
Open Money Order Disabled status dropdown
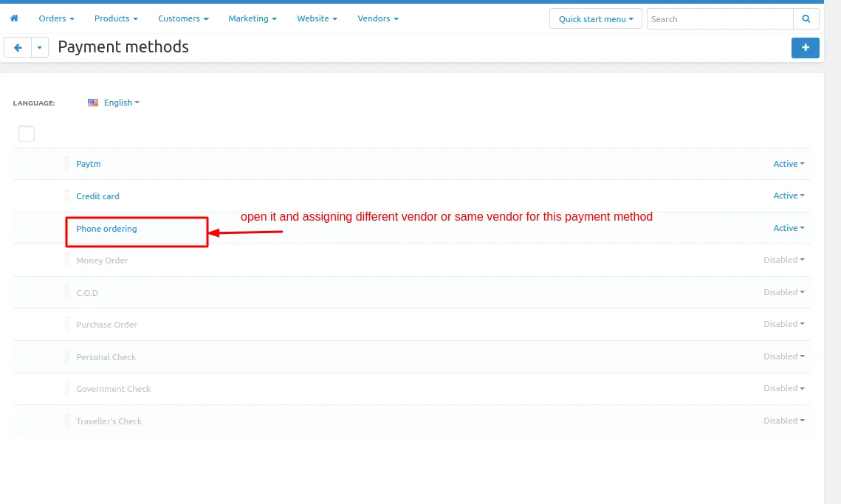pyautogui.click(x=783, y=260)
